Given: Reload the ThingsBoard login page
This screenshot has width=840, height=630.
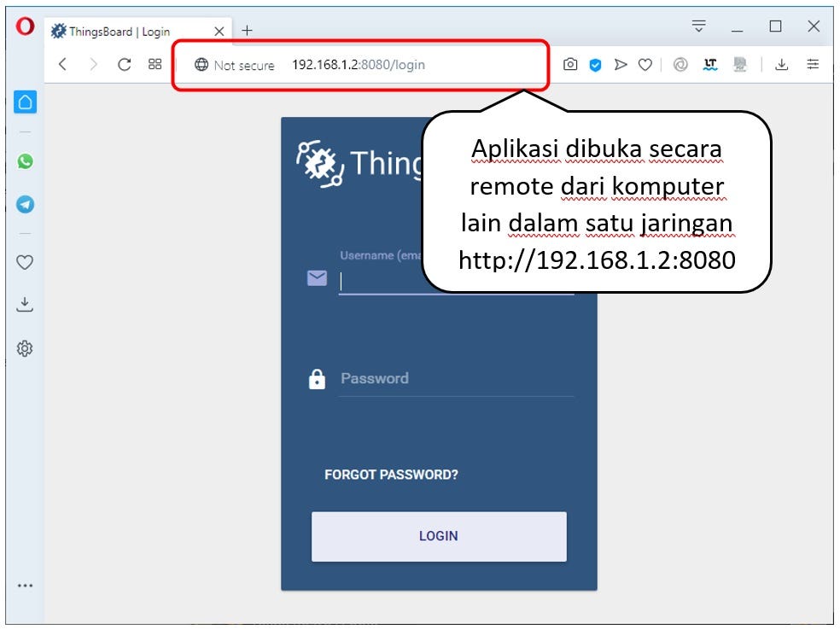Looking at the screenshot, I should pyautogui.click(x=125, y=64).
